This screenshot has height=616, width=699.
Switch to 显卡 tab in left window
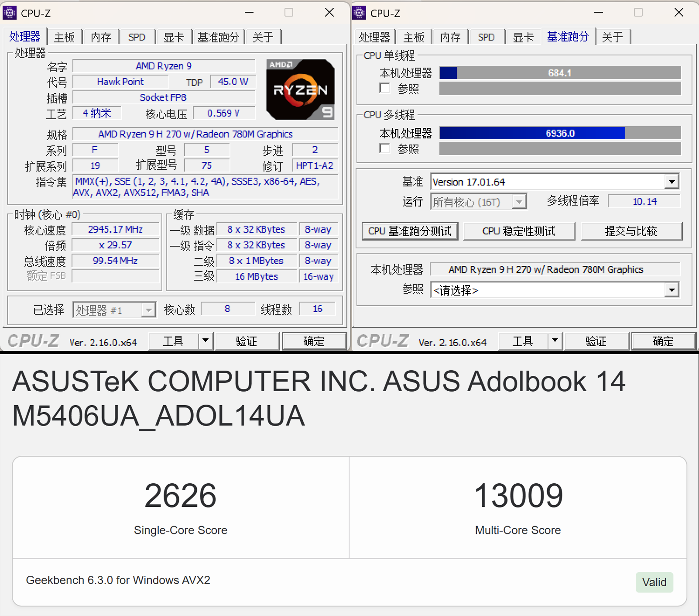pos(174,37)
